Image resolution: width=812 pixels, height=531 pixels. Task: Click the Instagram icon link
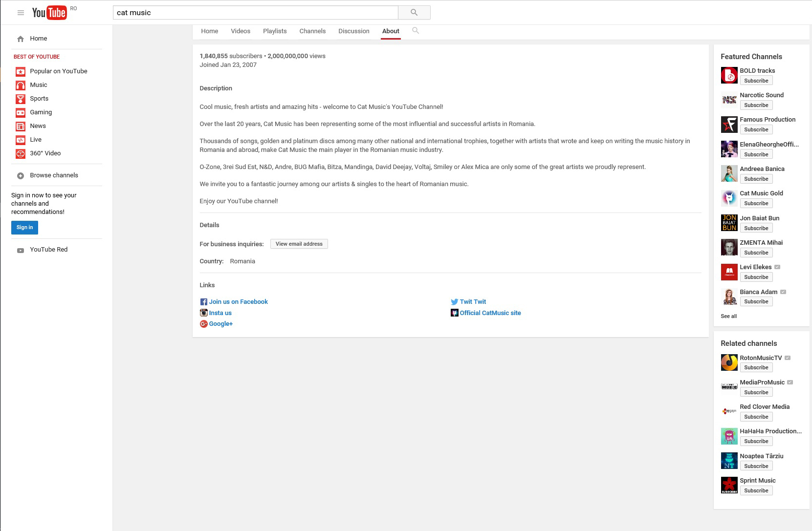point(204,313)
